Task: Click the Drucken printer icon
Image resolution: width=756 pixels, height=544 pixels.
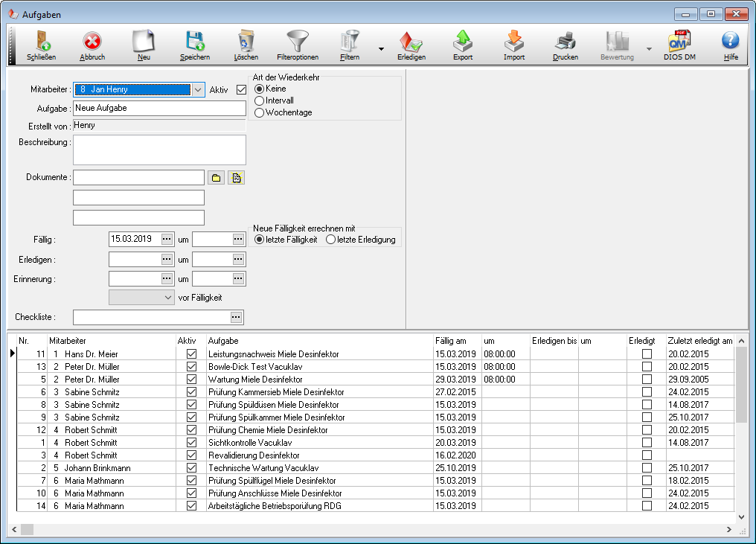Action: click(565, 42)
